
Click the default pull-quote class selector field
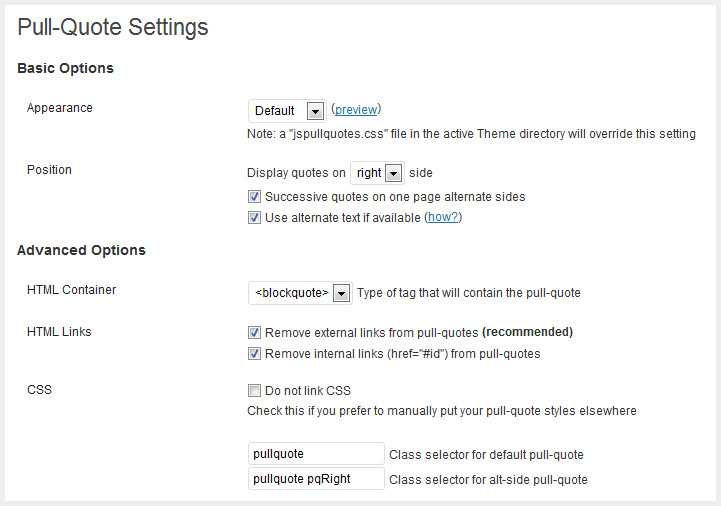pos(316,454)
